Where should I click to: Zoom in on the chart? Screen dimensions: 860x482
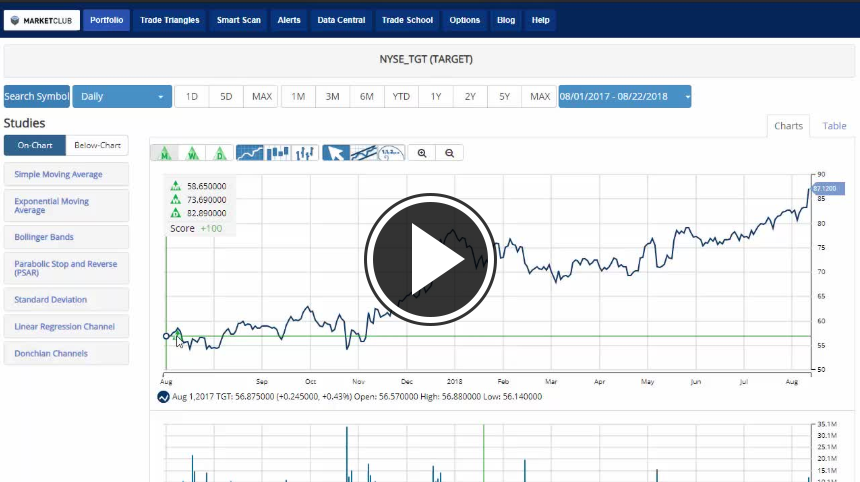click(422, 153)
